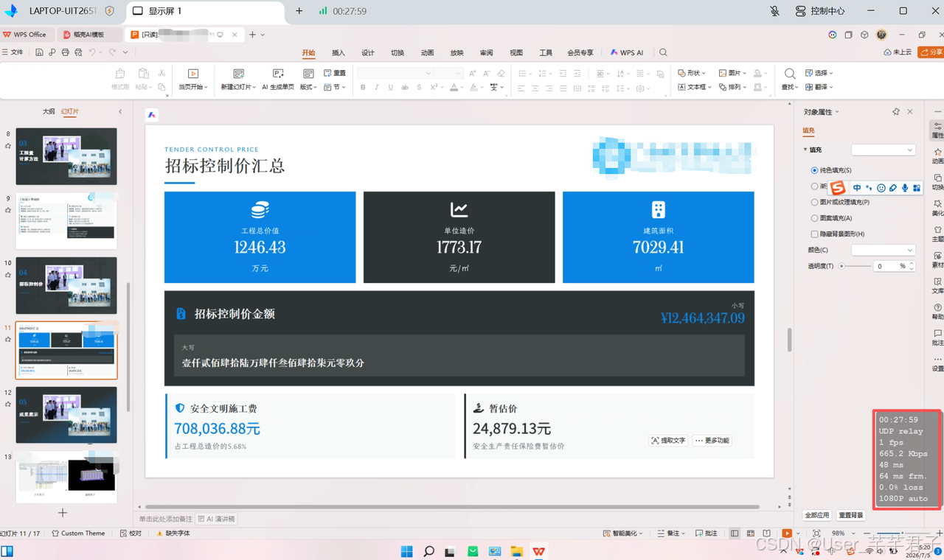
Task: Click the Redo arrow icon
Action: tap(112, 52)
